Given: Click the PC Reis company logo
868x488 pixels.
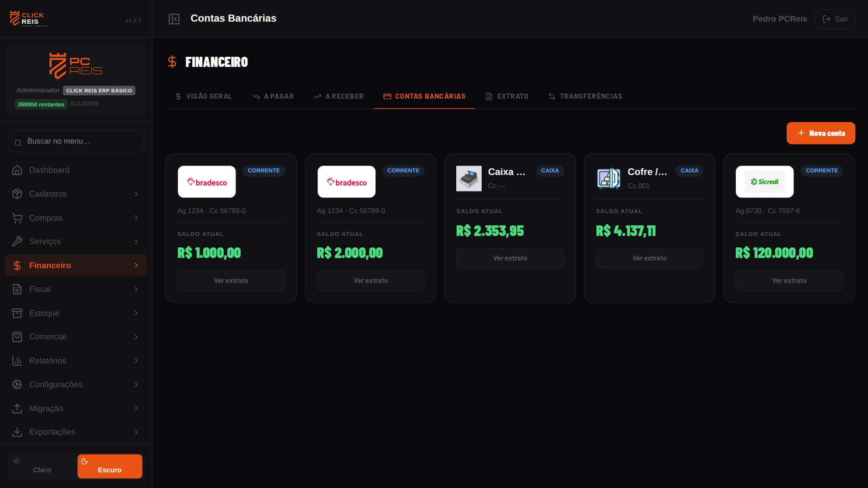Looking at the screenshot, I should coord(76,66).
